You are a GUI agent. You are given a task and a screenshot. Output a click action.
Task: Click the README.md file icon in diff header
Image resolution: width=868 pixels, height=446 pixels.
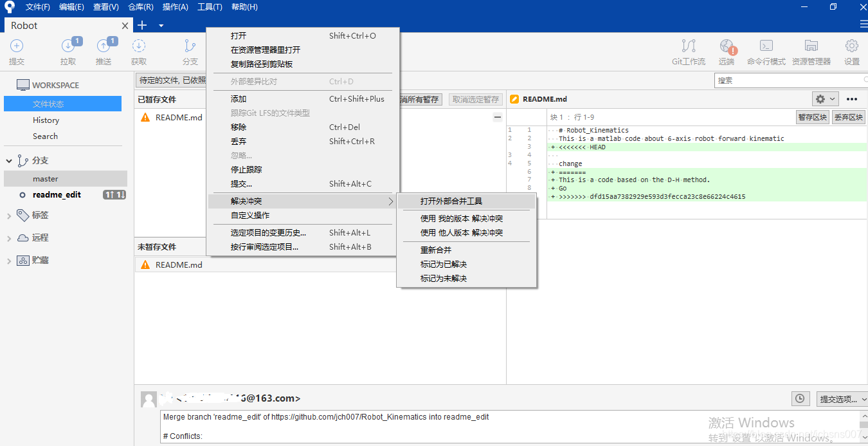pyautogui.click(x=514, y=99)
